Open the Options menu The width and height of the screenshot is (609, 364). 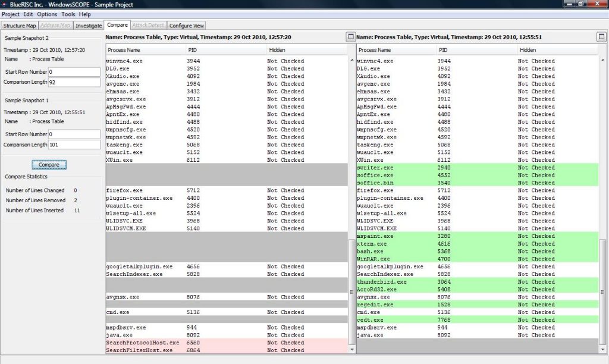pyautogui.click(x=47, y=14)
